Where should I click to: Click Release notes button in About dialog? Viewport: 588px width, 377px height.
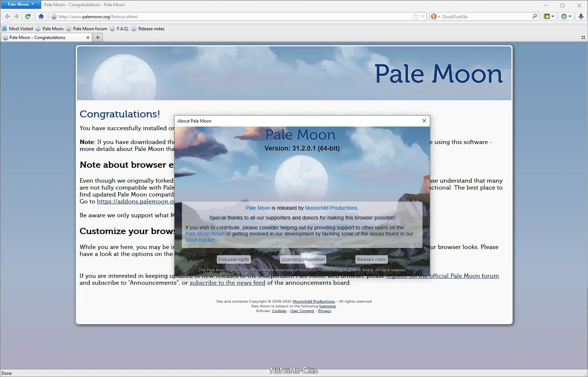[x=371, y=260]
